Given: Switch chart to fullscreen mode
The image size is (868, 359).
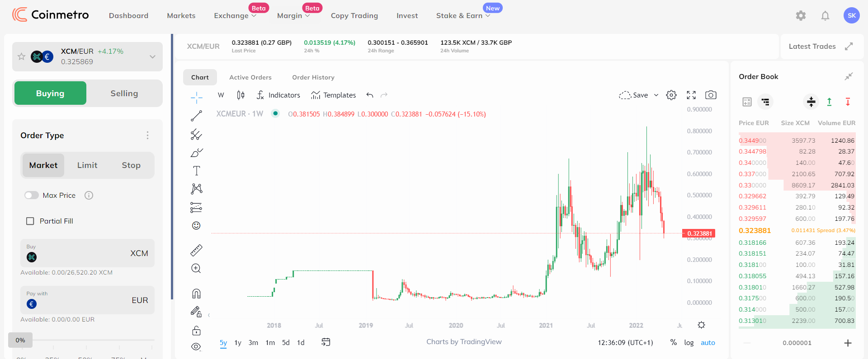Looking at the screenshot, I should point(691,95).
